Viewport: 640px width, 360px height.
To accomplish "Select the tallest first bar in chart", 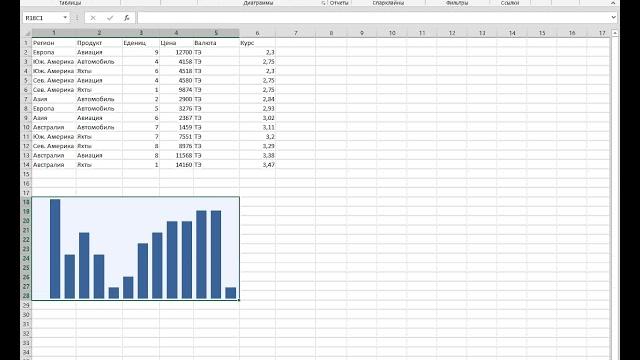I will (x=55, y=249).
